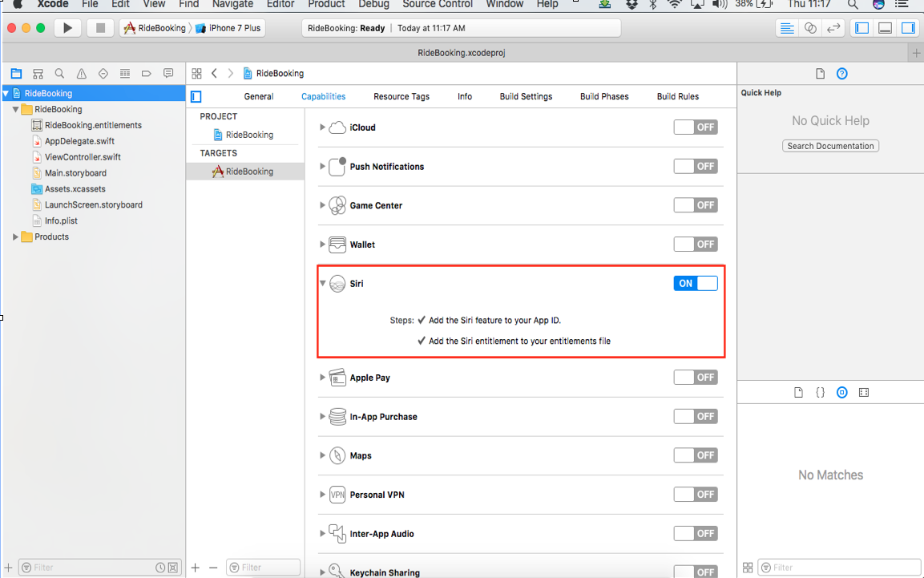Open the Debug navigator
Screen dimensions: 924x578
pyautogui.click(x=125, y=74)
